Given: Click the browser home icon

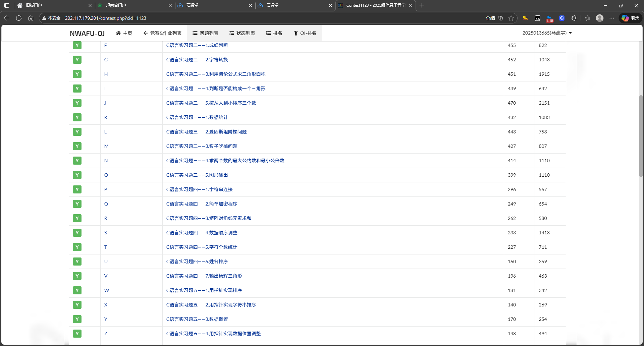Looking at the screenshot, I should tap(31, 18).
